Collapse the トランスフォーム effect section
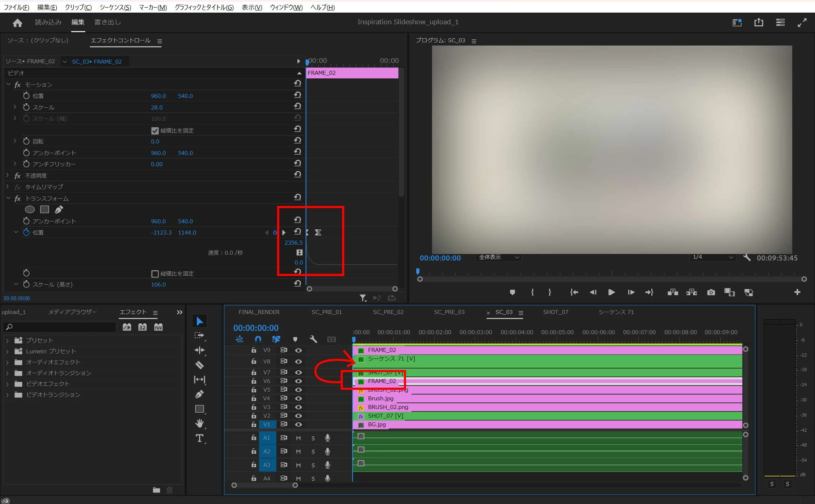Viewport: 815px width, 504px height. [8, 198]
